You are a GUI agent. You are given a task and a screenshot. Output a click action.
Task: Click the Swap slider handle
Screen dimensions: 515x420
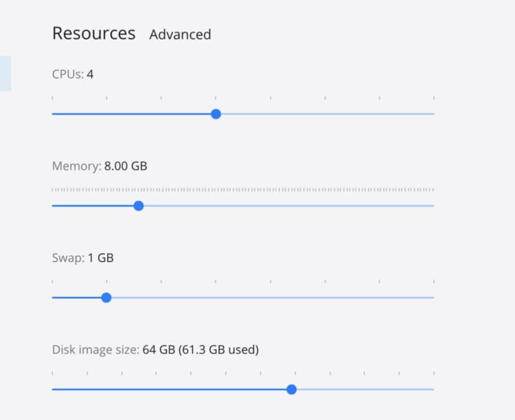pos(106,298)
